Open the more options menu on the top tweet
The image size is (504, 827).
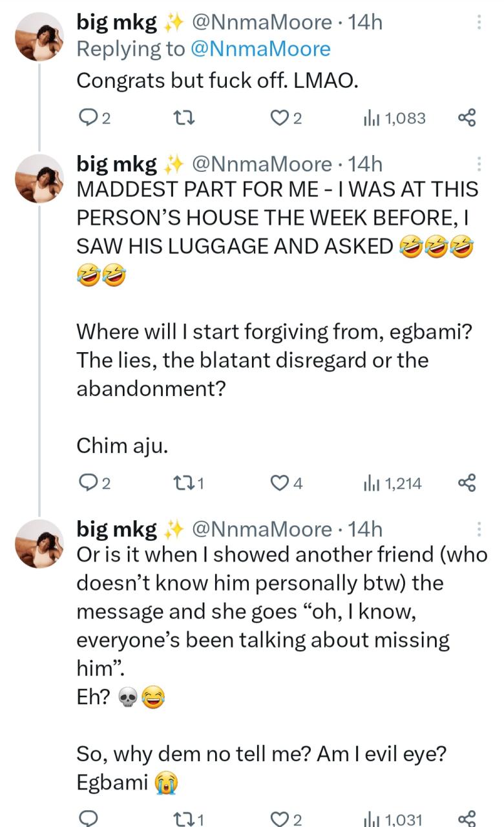[x=479, y=23]
